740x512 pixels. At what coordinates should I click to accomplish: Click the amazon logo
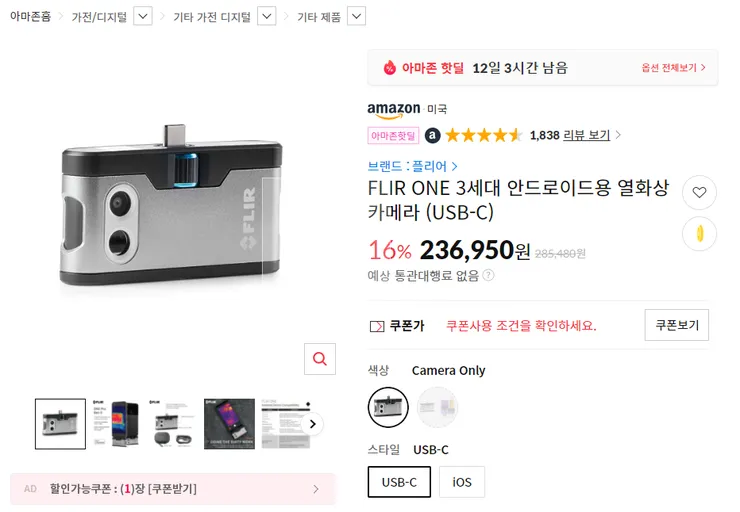point(394,110)
